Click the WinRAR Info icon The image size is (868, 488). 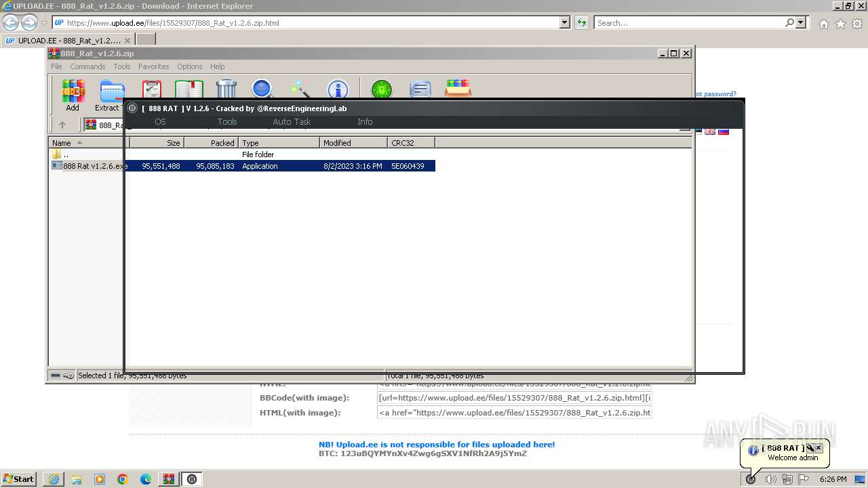[338, 89]
